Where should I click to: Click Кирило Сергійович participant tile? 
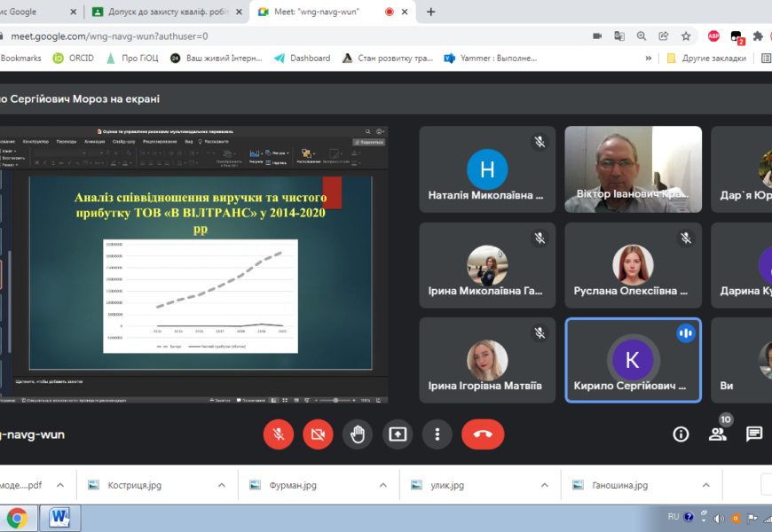click(x=633, y=360)
